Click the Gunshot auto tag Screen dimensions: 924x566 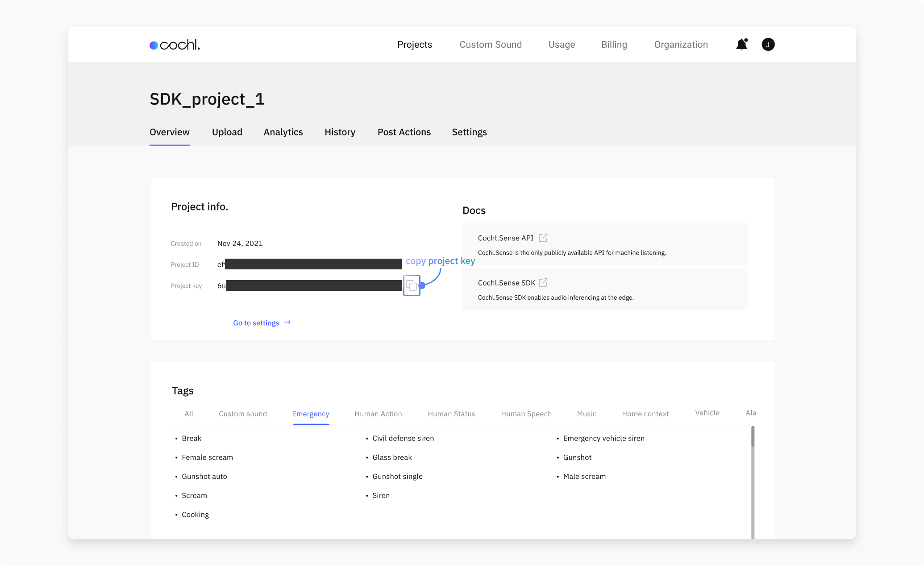tap(204, 477)
